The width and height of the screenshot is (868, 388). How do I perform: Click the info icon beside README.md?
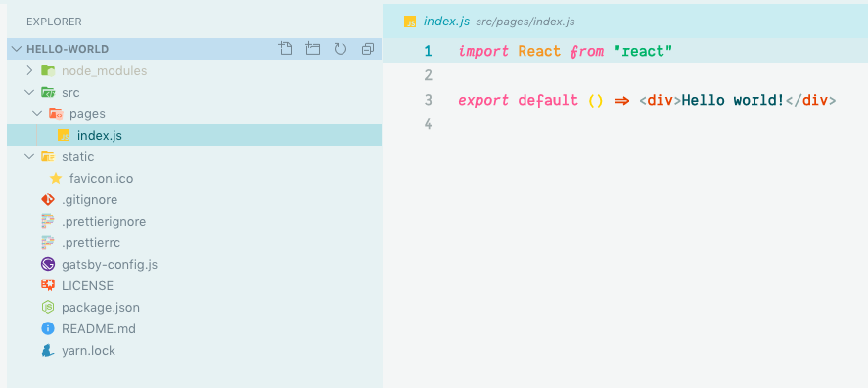(48, 328)
